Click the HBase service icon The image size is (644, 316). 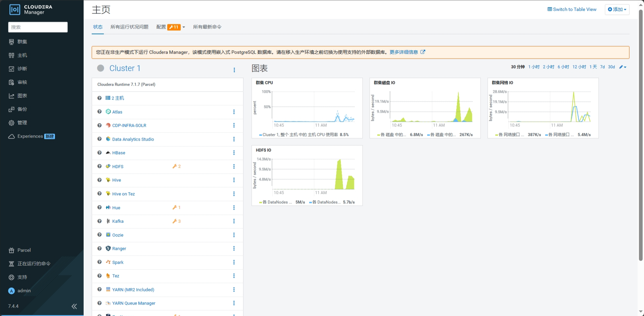108,152
